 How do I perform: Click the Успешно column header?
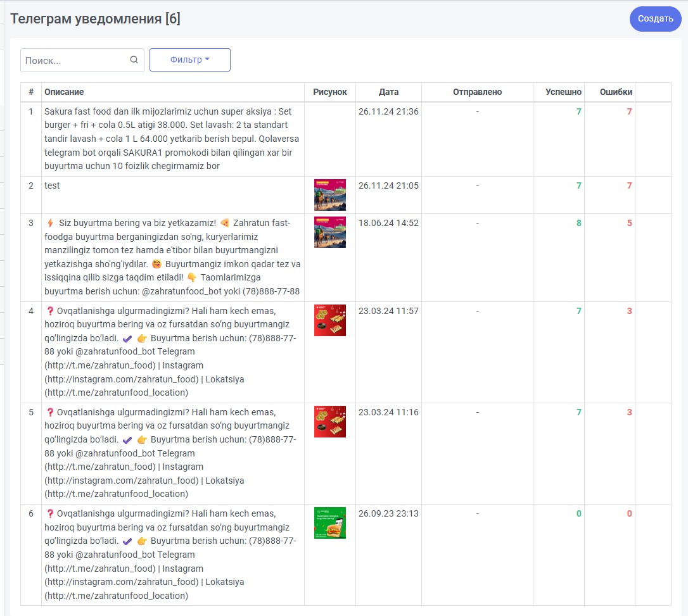coord(563,92)
